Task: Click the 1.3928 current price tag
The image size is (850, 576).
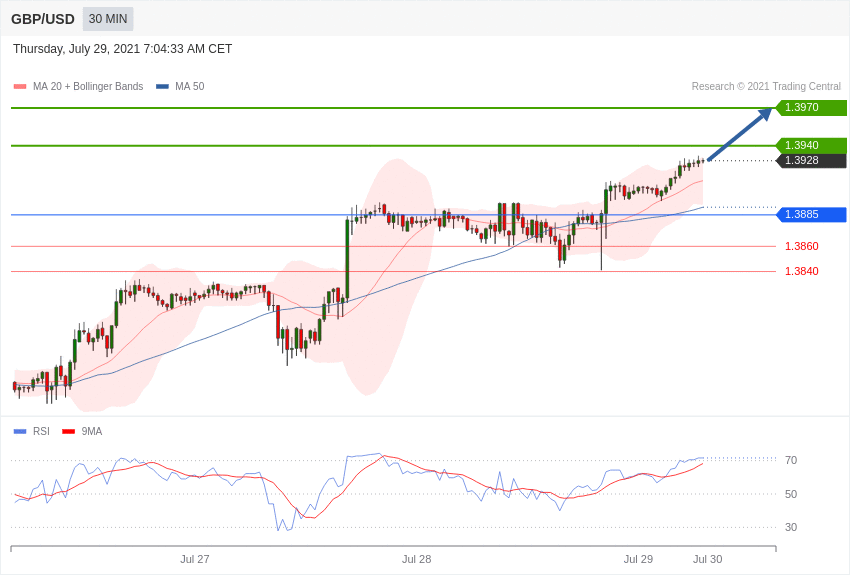Action: pyautogui.click(x=811, y=160)
